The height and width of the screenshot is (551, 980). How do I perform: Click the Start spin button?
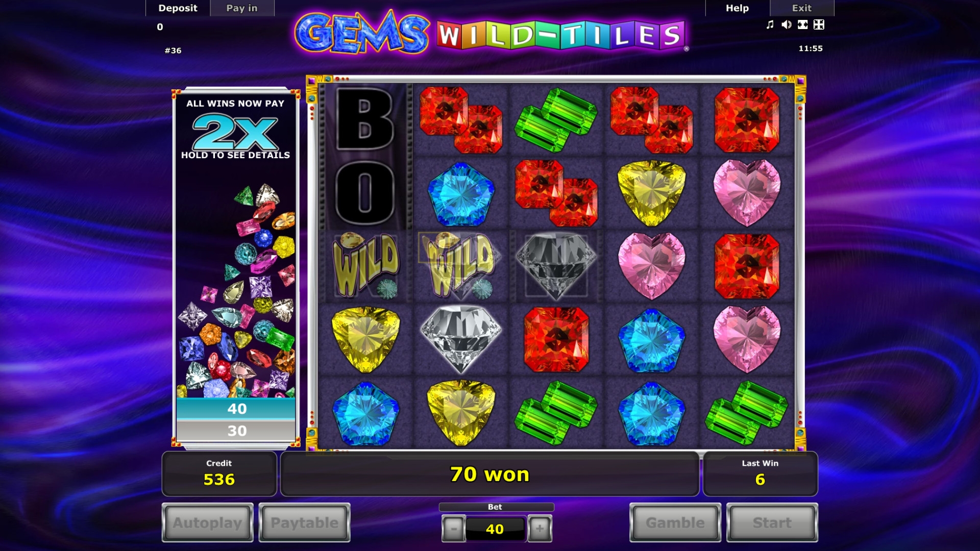[772, 522]
